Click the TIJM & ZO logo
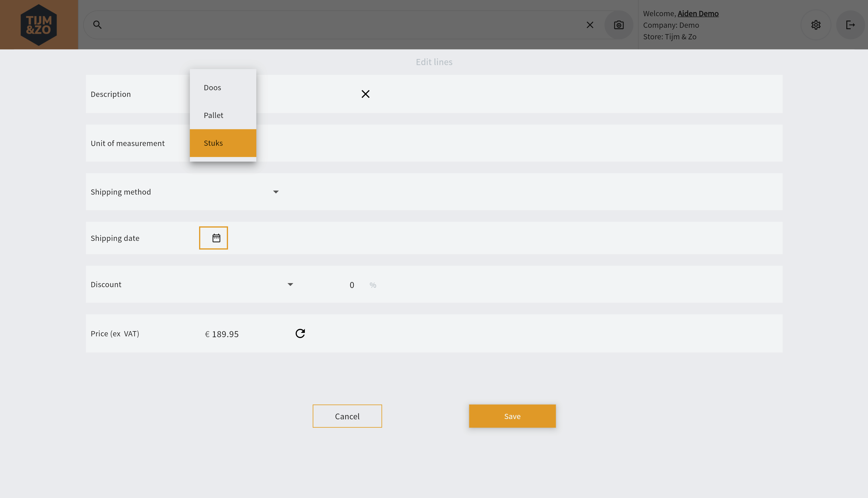The image size is (868, 498). point(39,25)
